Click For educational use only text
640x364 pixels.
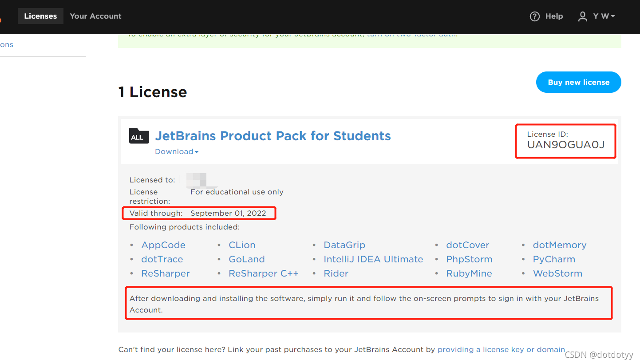coord(237,192)
